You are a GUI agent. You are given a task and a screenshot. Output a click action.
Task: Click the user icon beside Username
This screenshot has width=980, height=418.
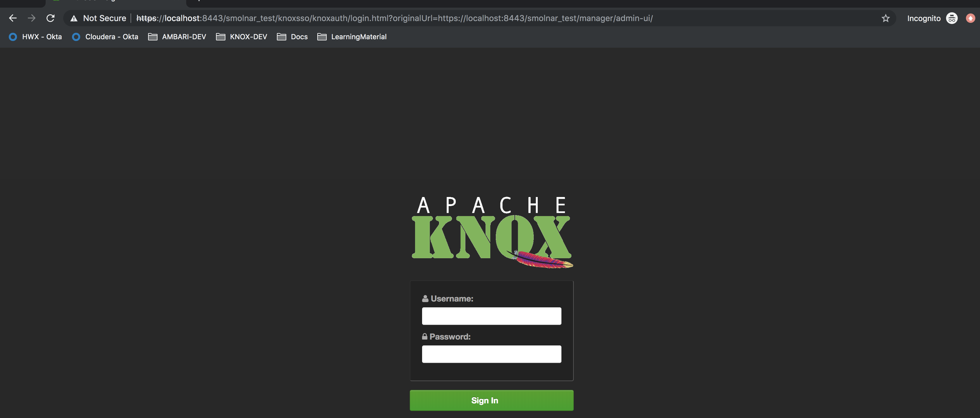click(425, 299)
